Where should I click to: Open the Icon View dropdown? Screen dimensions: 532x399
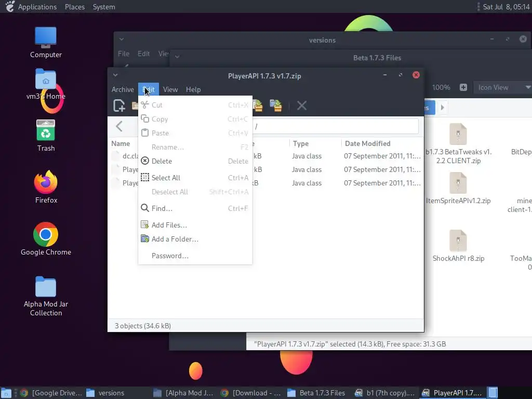502,87
